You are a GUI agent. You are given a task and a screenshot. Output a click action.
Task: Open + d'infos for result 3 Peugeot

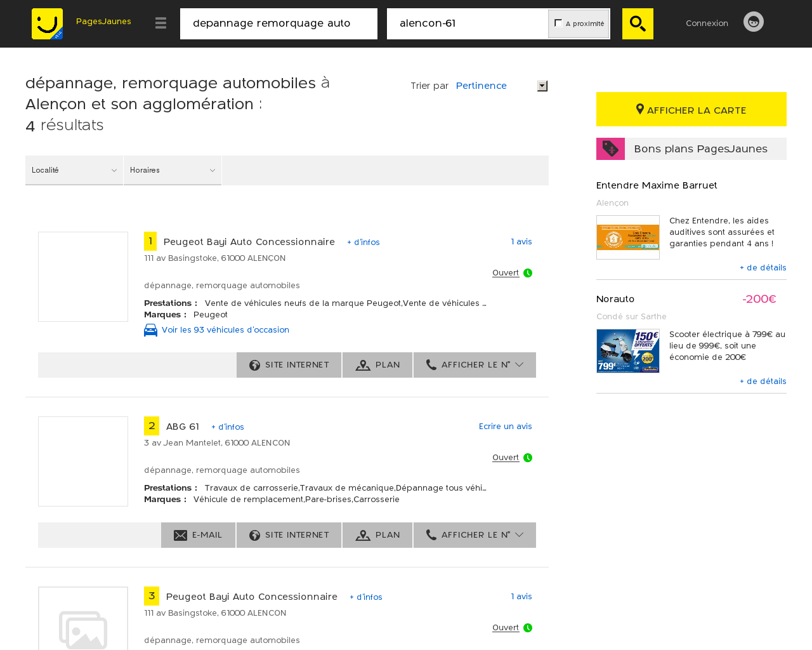click(366, 597)
